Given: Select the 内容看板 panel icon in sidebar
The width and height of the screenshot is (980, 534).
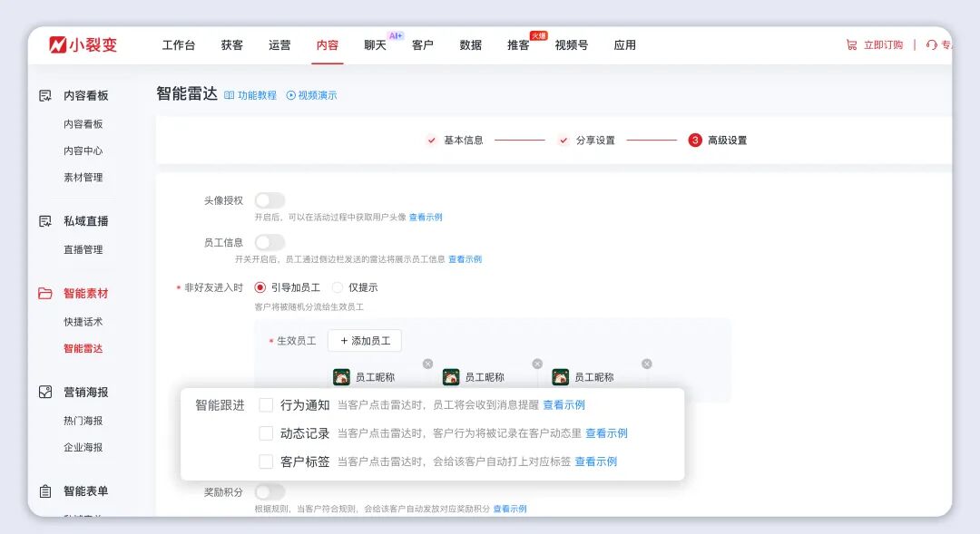Looking at the screenshot, I should 43,95.
